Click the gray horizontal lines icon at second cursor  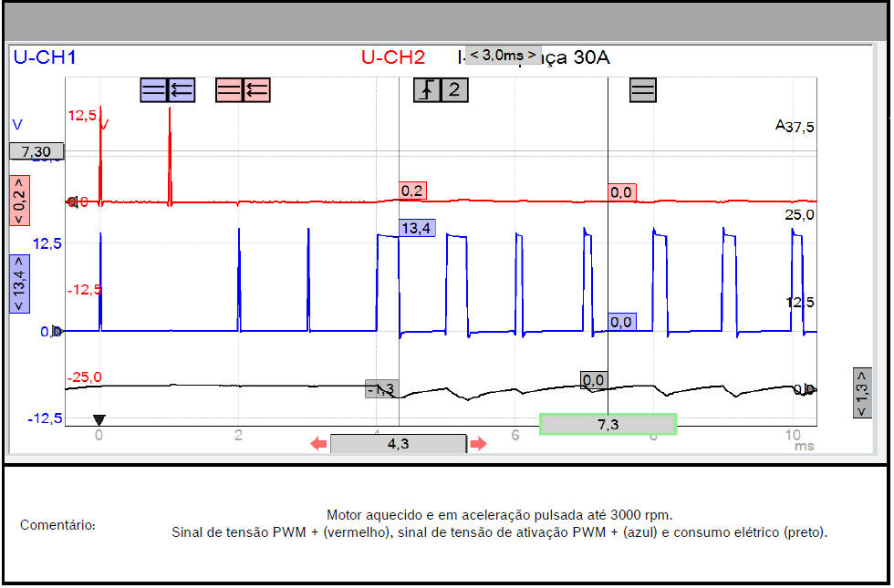pyautogui.click(x=643, y=89)
